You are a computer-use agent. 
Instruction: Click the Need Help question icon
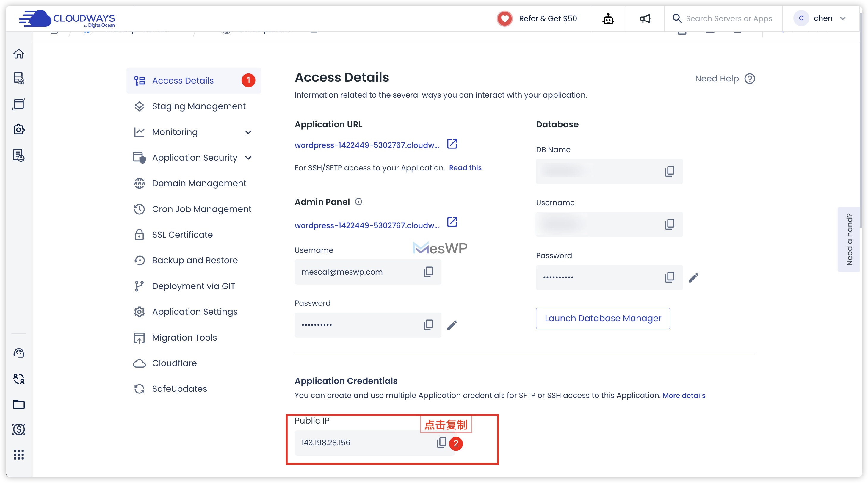[749, 79]
